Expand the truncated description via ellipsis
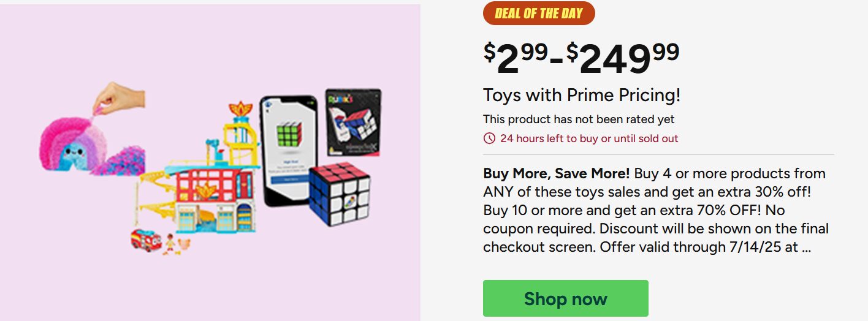This screenshot has height=321, width=868. tap(807, 248)
